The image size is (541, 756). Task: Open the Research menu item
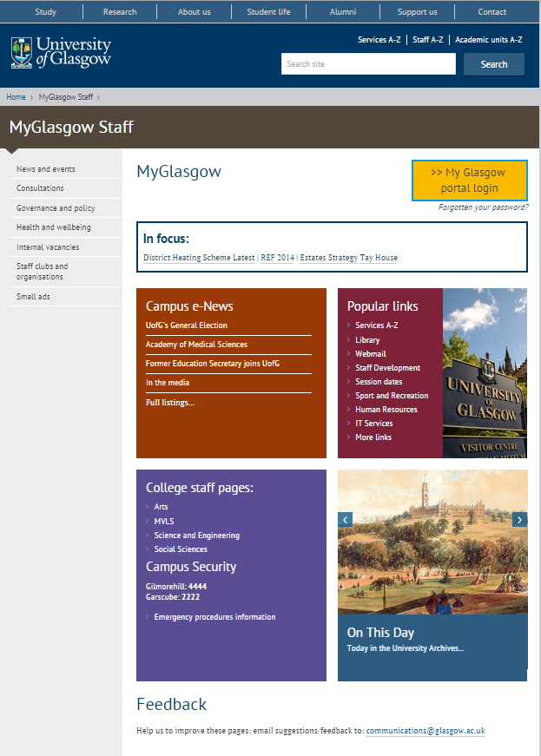click(x=120, y=11)
